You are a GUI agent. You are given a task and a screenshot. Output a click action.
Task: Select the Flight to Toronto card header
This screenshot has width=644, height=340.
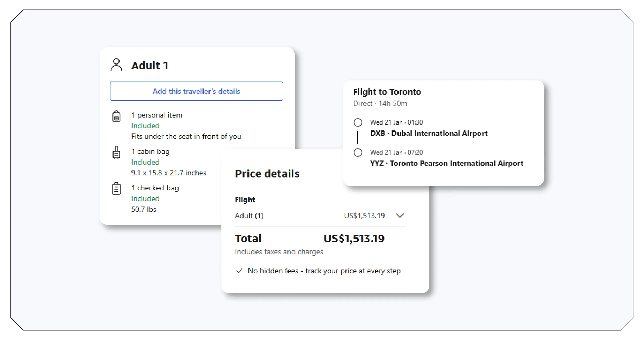click(387, 92)
